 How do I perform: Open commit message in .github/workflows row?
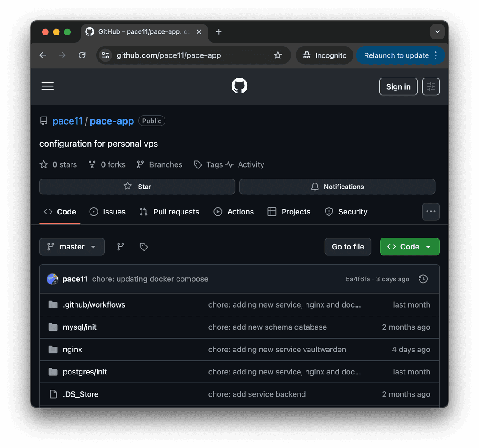284,304
